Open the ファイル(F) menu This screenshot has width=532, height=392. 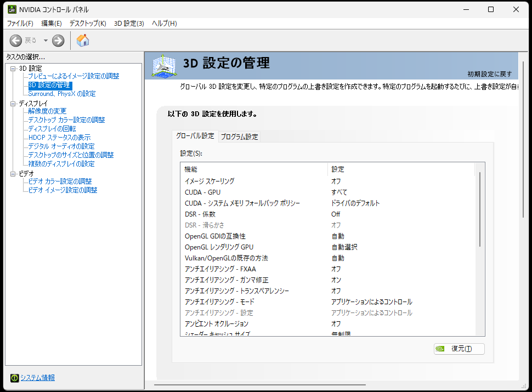point(20,24)
